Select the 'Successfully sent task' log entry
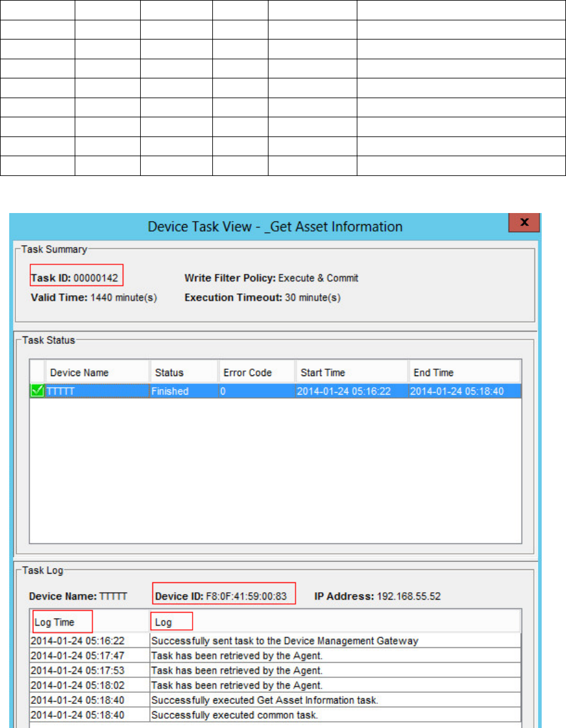 click(285, 641)
